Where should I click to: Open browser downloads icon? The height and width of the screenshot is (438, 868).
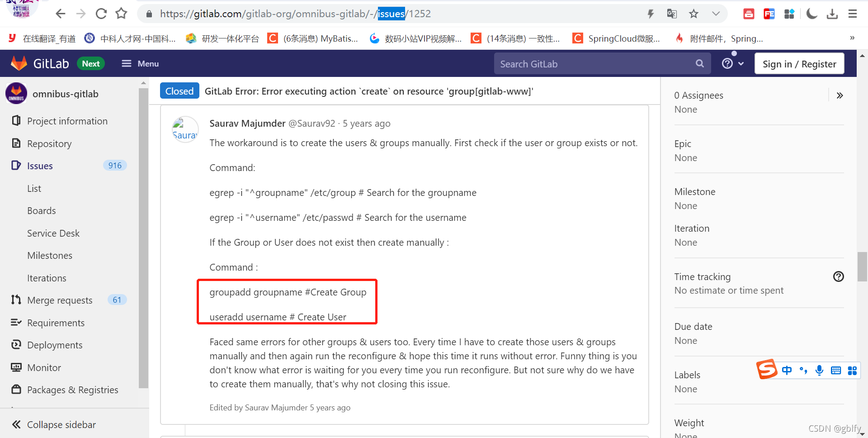click(x=832, y=14)
